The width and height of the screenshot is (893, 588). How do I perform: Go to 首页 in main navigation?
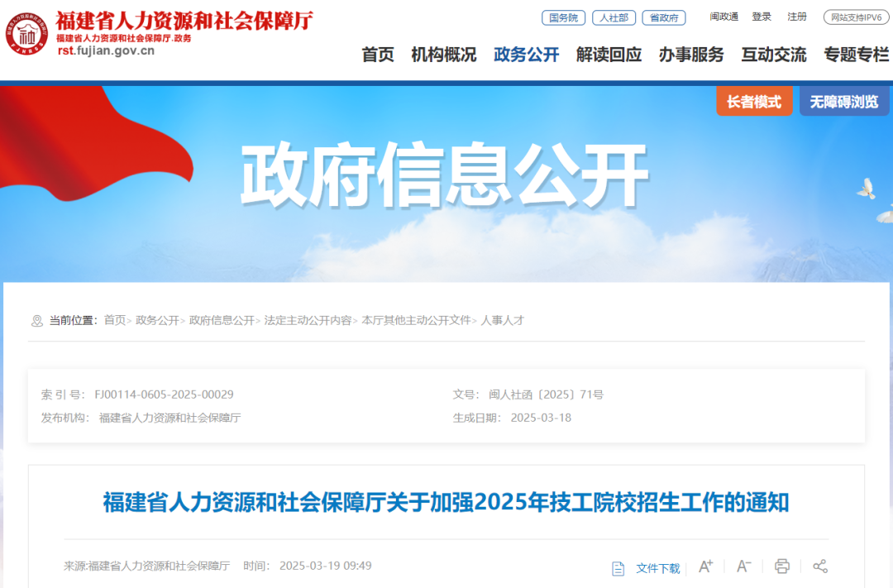378,55
